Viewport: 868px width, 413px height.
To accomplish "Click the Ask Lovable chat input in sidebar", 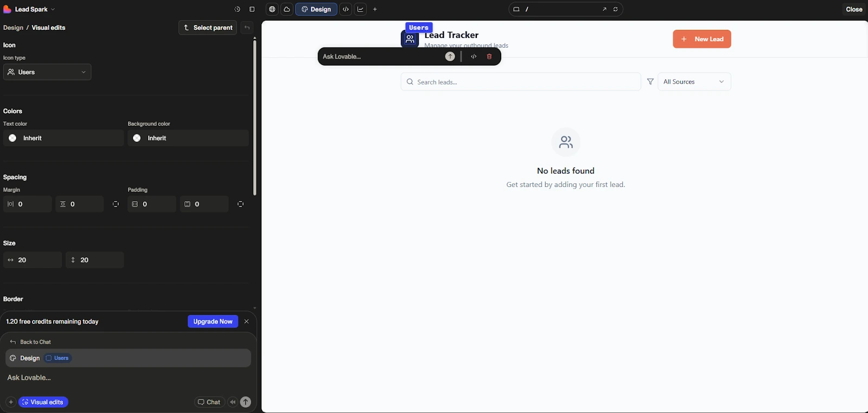I will [x=129, y=378].
